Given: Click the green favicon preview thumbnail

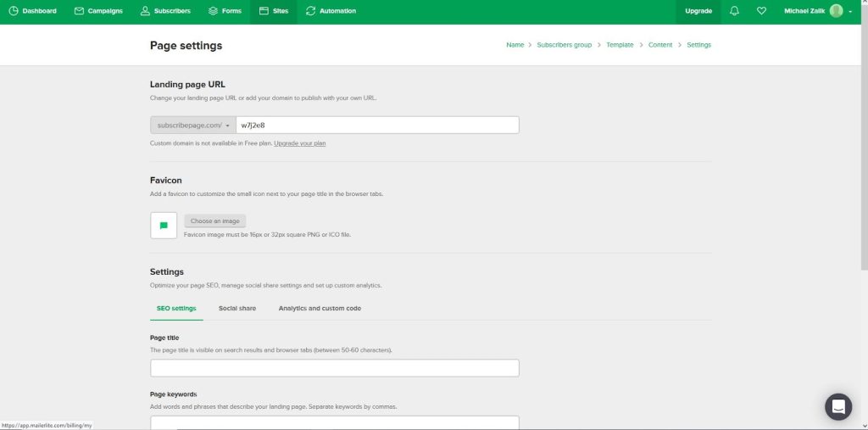Looking at the screenshot, I should point(164,226).
